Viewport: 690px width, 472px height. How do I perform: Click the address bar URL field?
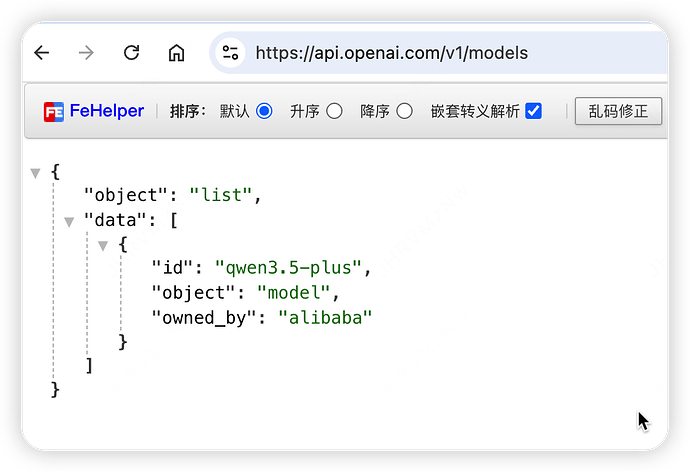[420, 53]
